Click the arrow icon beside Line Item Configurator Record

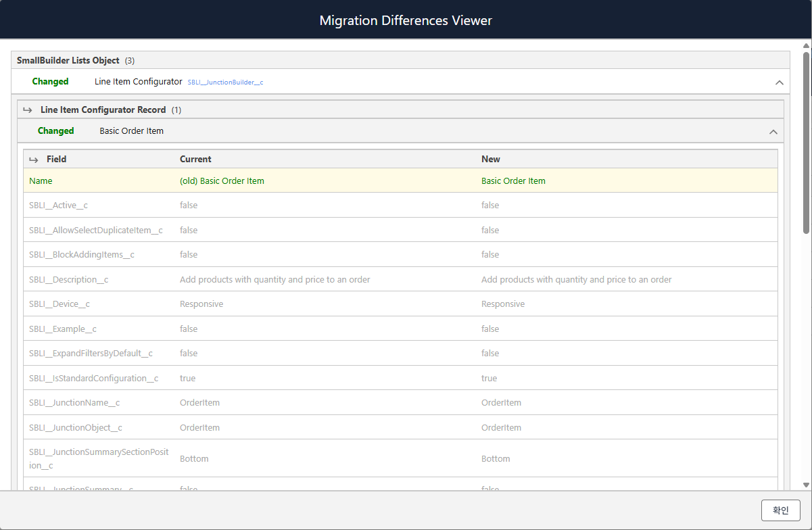click(x=28, y=110)
